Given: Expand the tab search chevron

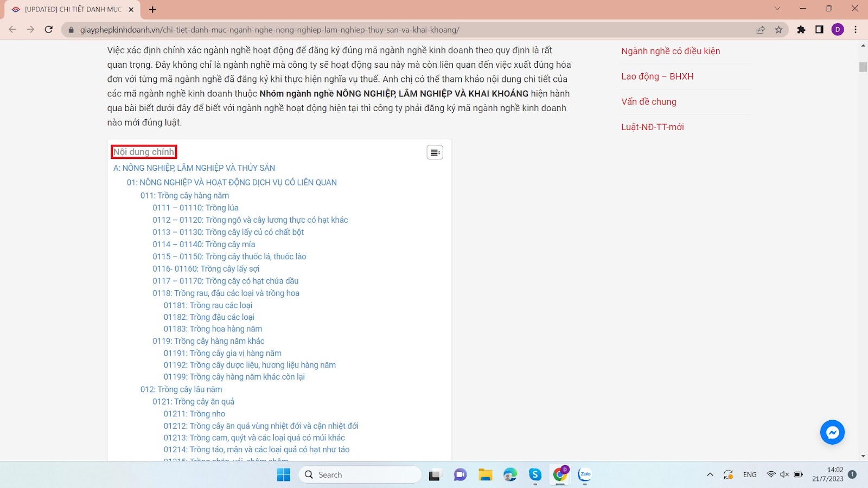Looking at the screenshot, I should point(777,9).
